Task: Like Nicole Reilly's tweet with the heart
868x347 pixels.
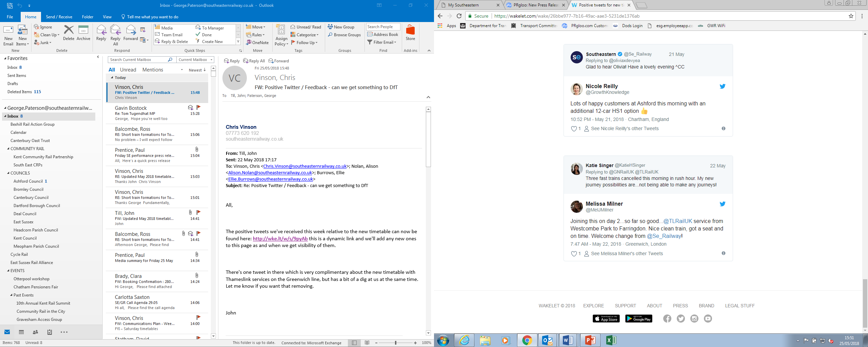Action: (x=574, y=129)
